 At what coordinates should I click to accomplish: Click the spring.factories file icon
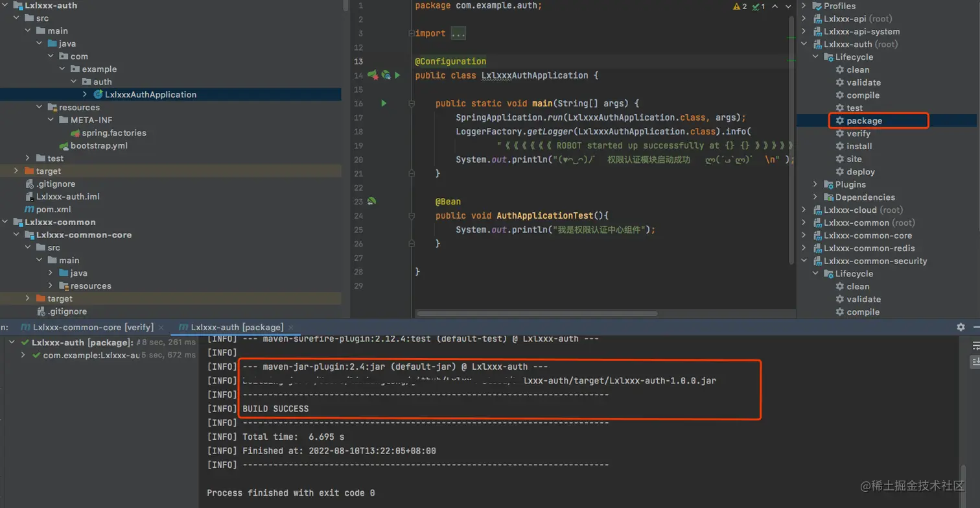pos(75,133)
